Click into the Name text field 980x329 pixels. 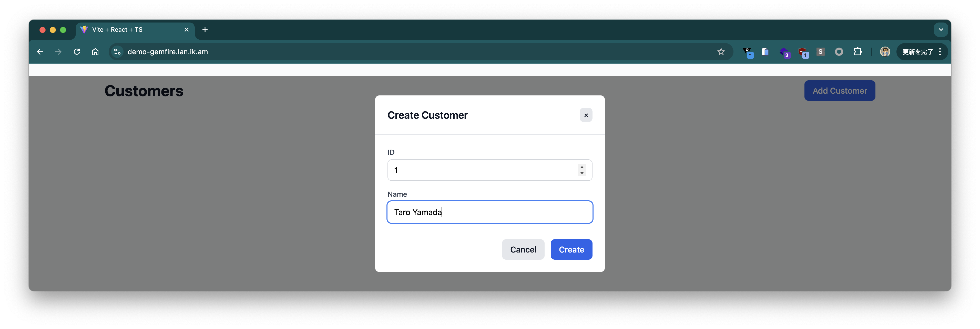[x=489, y=212]
